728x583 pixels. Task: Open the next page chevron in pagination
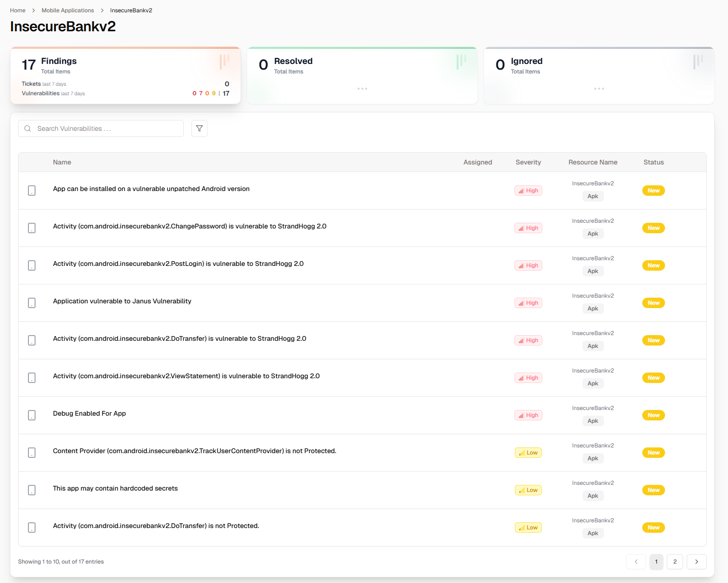coord(696,562)
